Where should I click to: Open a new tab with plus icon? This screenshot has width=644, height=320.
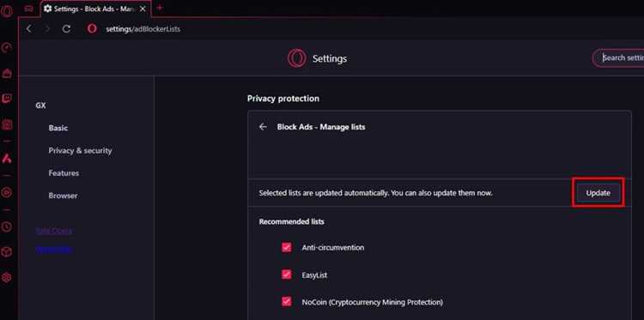point(160,8)
